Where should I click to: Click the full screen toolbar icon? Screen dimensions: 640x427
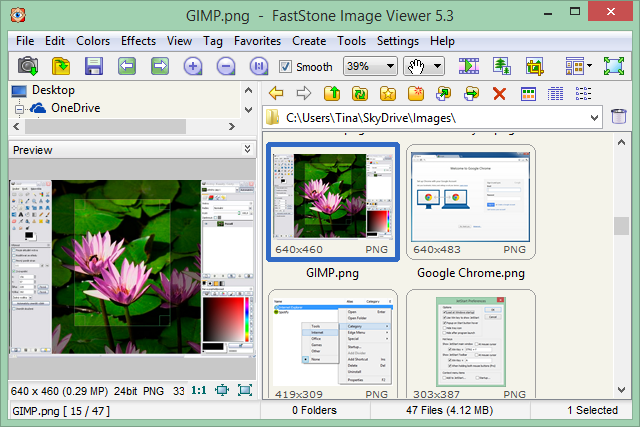611,67
